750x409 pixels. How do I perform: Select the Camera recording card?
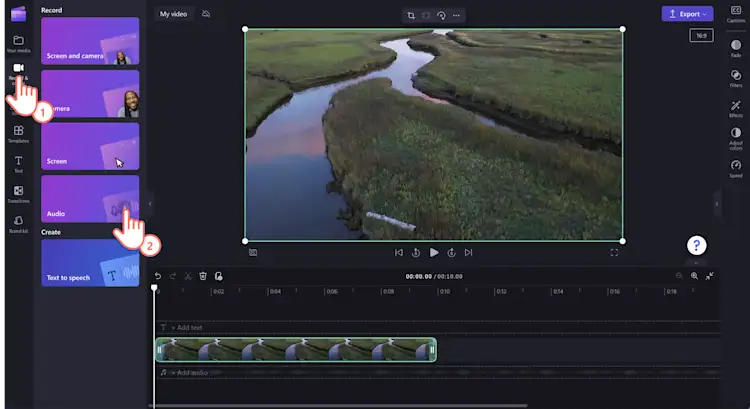[90, 94]
